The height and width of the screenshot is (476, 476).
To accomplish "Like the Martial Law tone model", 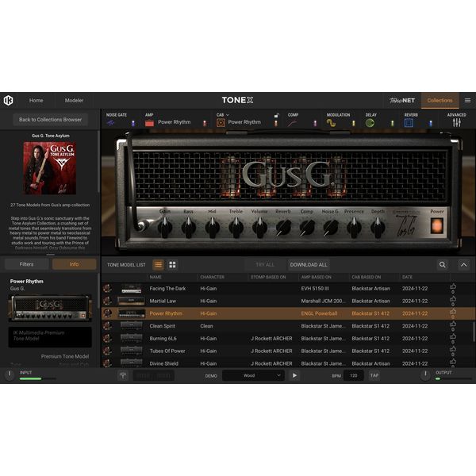I will [453, 299].
